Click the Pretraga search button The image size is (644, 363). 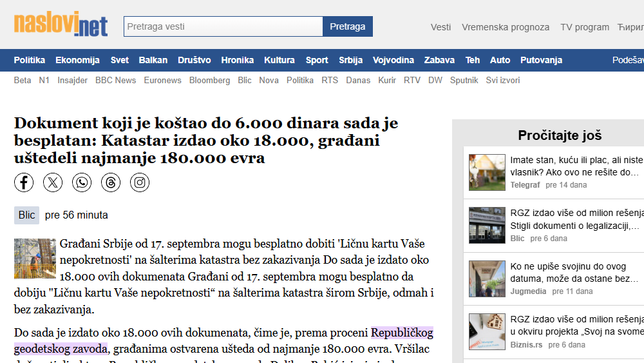(348, 26)
